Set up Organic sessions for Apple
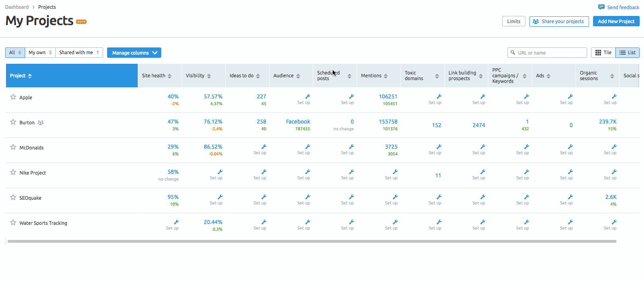The width and height of the screenshot is (644, 281). [610, 99]
